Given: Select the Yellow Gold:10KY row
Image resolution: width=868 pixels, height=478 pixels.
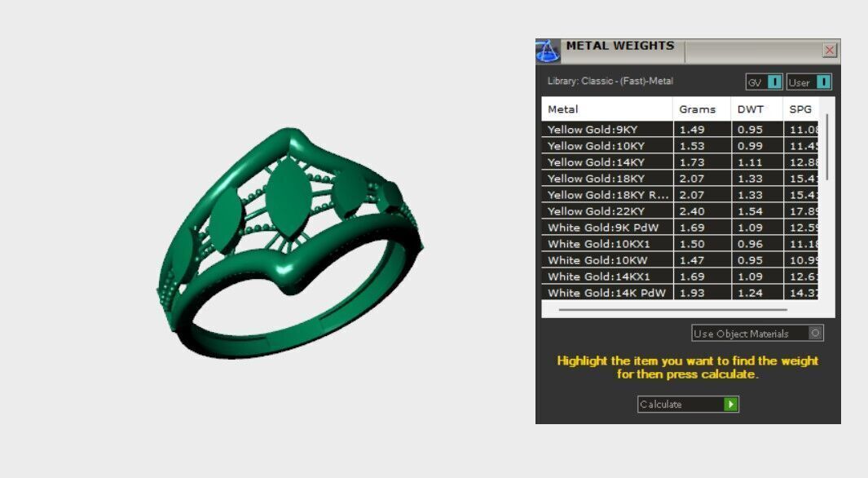Looking at the screenshot, I should tap(679, 146).
